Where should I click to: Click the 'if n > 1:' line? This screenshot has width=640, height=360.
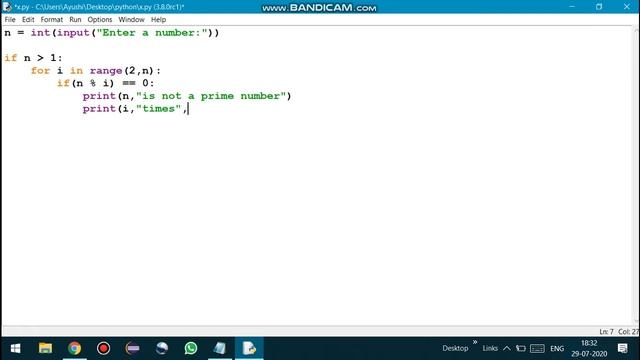[x=33, y=58]
